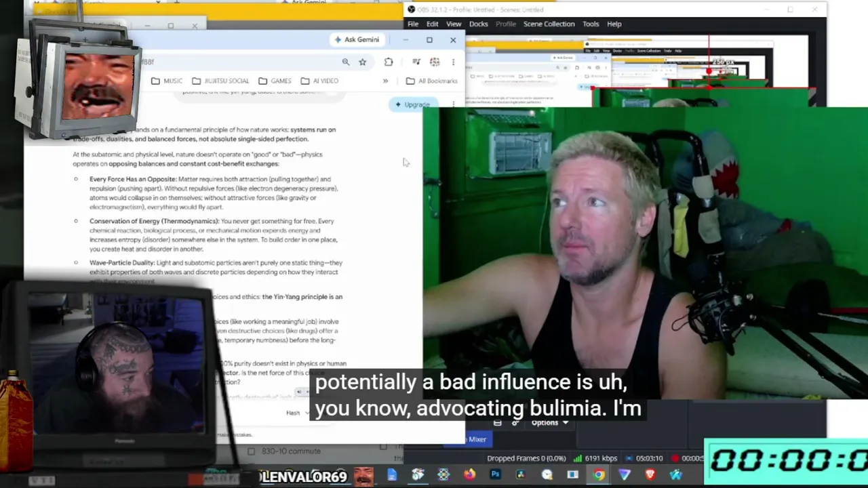This screenshot has height=488, width=868.
Task: Open the OBS Help menu
Action: tap(614, 24)
